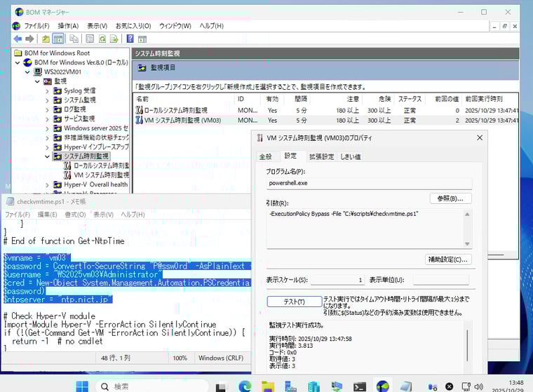Switch to the 全般 tab in properties
The height and width of the screenshot is (392, 533).
pyautogui.click(x=266, y=157)
